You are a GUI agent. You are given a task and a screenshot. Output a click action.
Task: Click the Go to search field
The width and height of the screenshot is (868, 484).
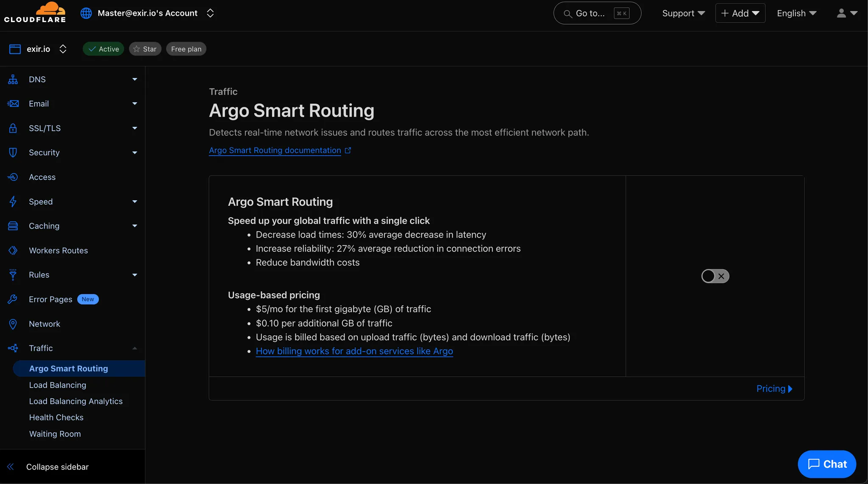click(597, 13)
